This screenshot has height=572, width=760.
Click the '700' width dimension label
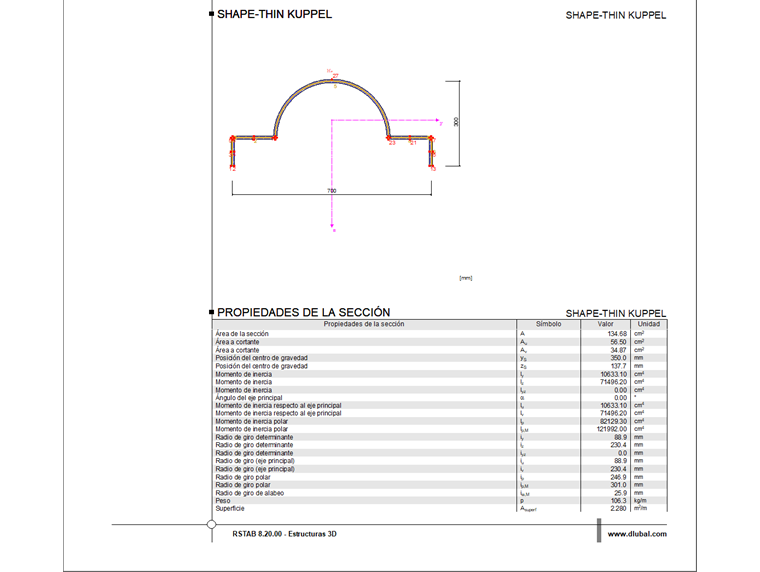click(x=332, y=191)
